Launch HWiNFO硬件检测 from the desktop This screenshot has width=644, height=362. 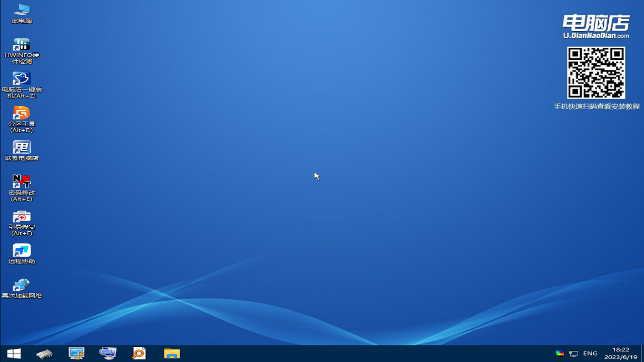22,51
